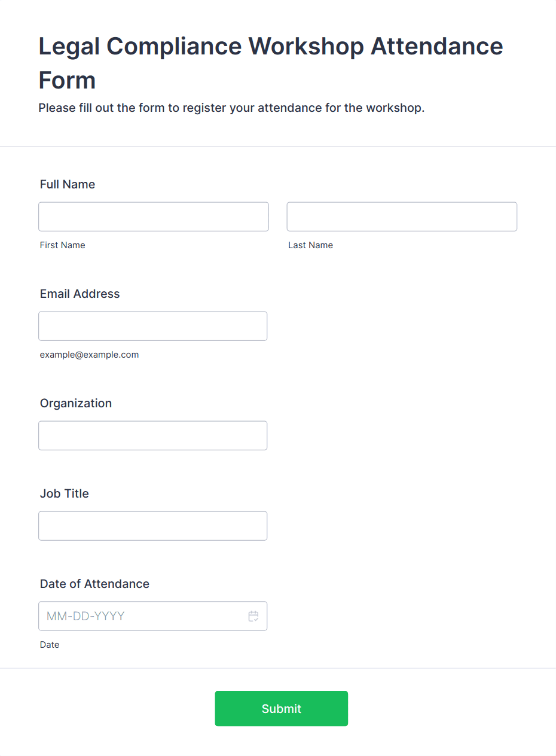The image size is (556, 756).
Task: Click the Last Name sublabel text
Action: pos(310,245)
